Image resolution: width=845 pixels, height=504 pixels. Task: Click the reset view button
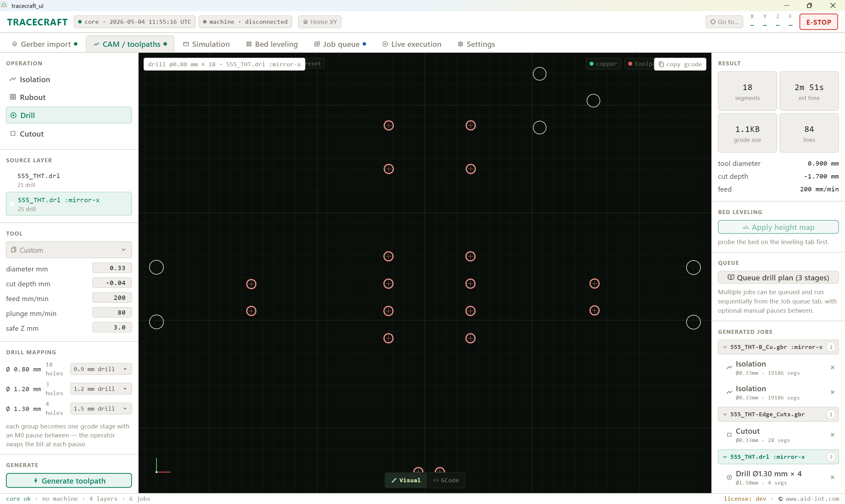pyautogui.click(x=314, y=64)
